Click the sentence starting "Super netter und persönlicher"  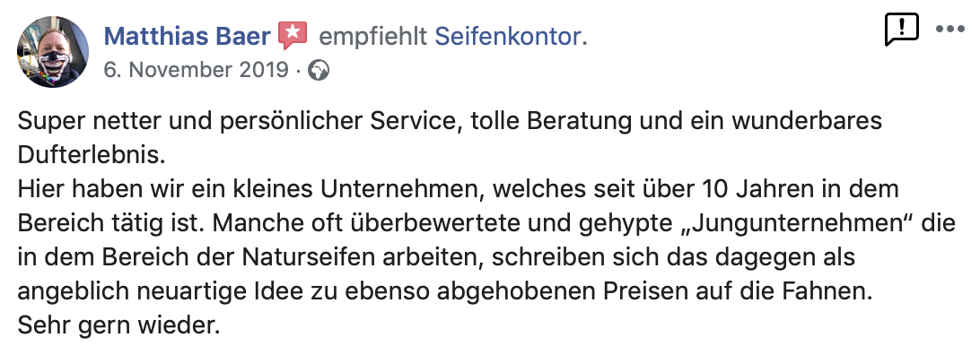(x=450, y=122)
